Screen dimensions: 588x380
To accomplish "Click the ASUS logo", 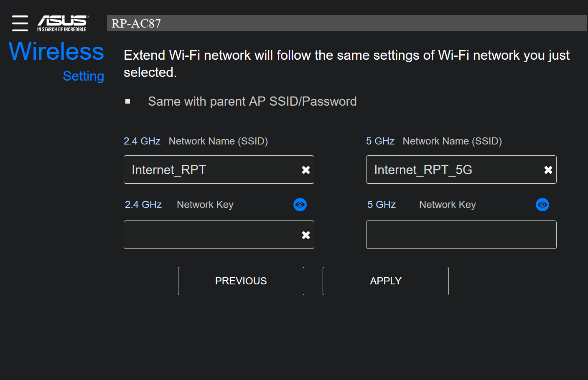I will 62,23.
